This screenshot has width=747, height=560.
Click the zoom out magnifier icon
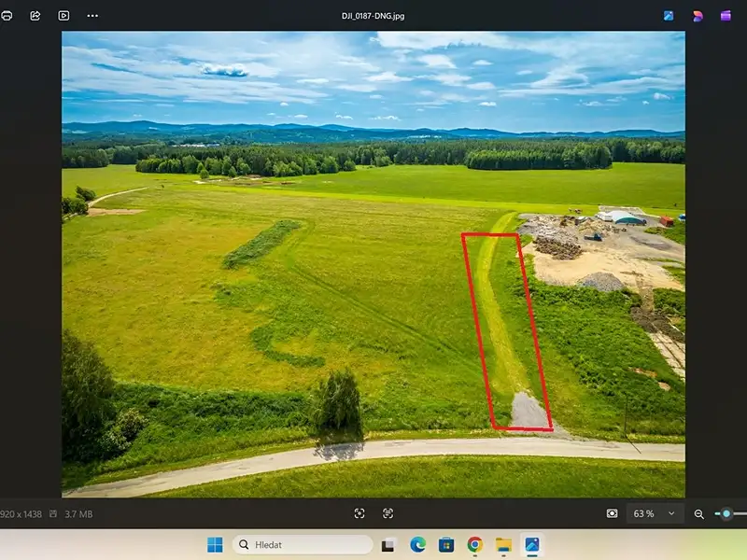pos(698,514)
